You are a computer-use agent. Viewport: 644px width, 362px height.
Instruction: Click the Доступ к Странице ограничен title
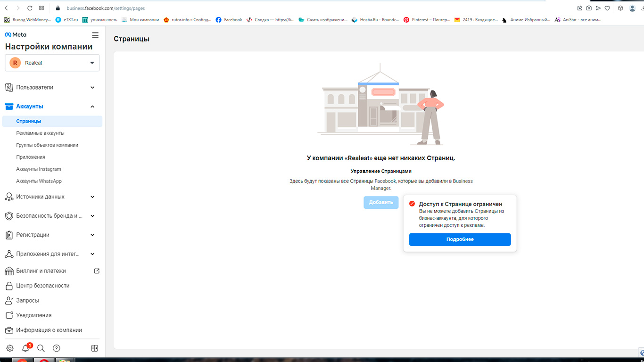tap(461, 204)
